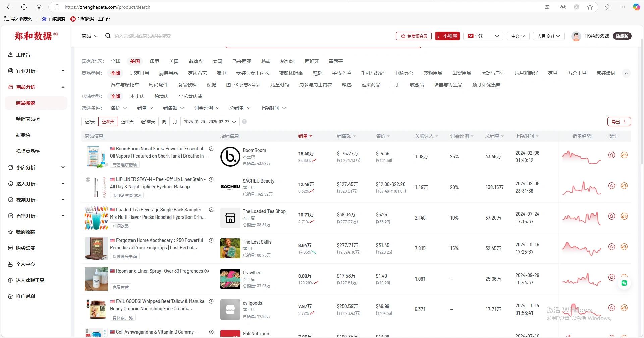The height and width of the screenshot is (338, 644).
Task: Open analysis icon for BoomBoom Nasal Stick row
Action: (x=624, y=155)
